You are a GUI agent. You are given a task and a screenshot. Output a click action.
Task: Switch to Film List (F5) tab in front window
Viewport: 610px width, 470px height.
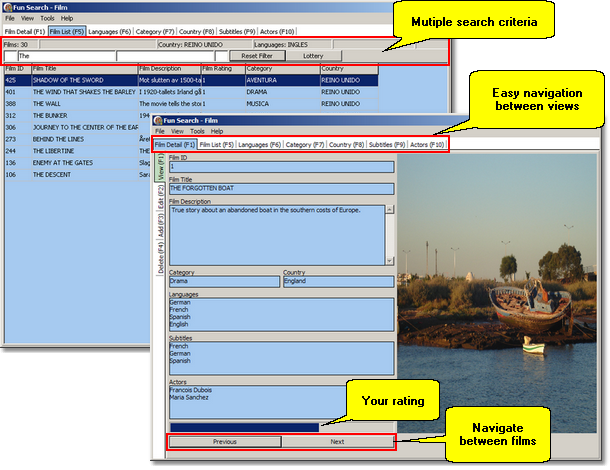(x=216, y=145)
